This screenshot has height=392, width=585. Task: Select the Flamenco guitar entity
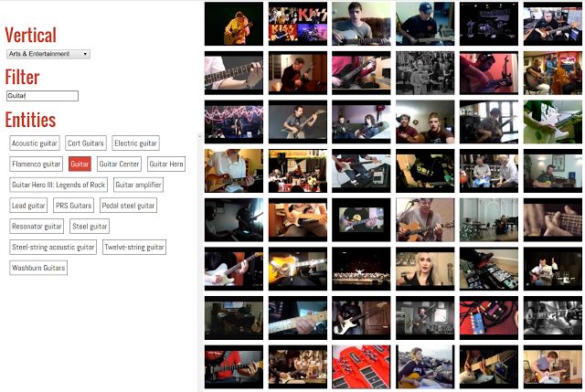click(x=36, y=164)
